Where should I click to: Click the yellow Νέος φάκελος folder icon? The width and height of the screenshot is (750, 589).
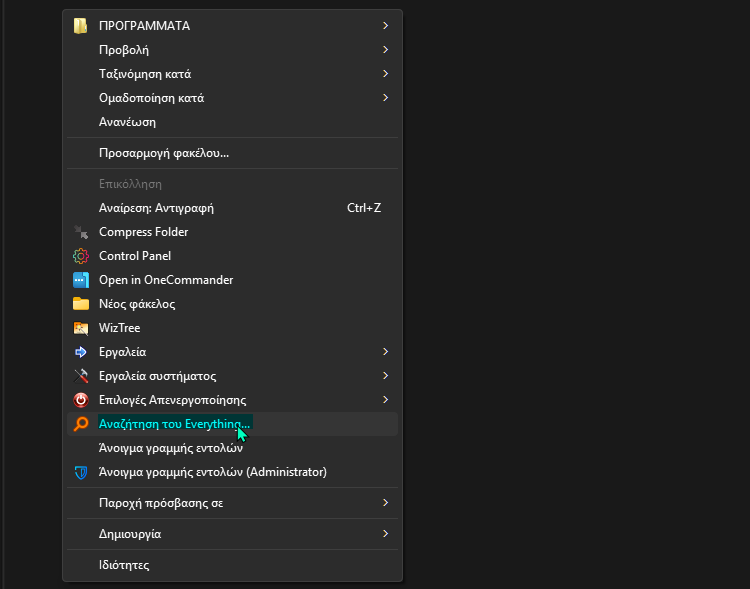click(81, 304)
